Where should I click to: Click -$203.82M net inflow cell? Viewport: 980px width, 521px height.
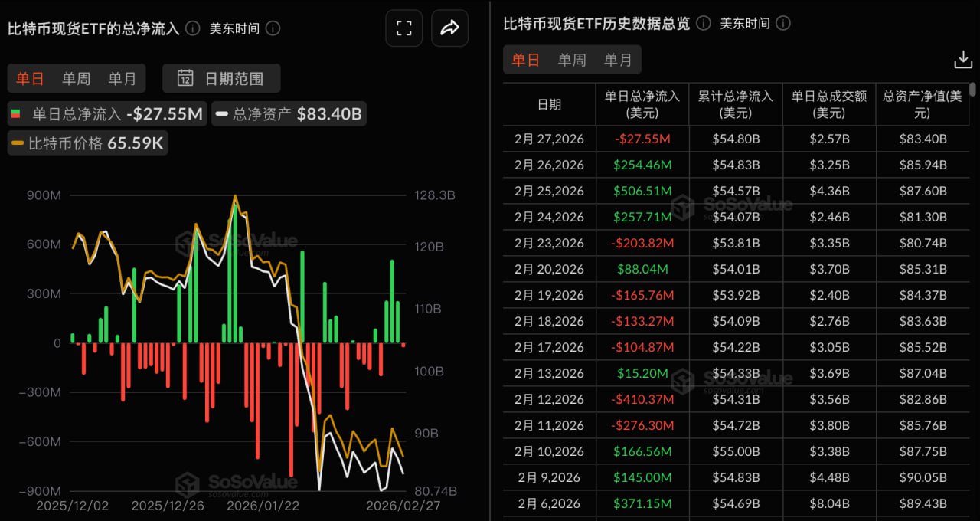642,243
